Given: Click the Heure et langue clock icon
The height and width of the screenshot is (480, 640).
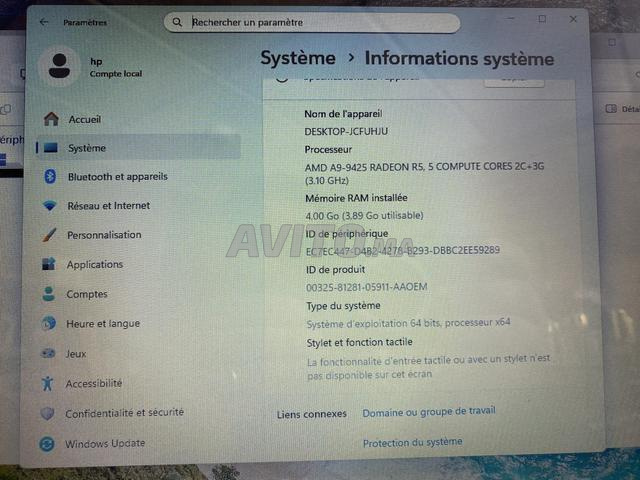Looking at the screenshot, I should click(49, 323).
